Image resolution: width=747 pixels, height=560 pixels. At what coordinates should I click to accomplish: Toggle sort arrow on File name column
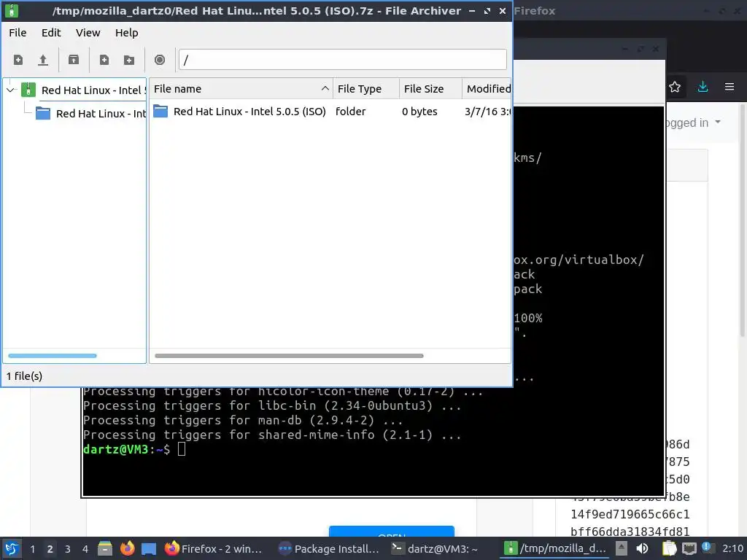coord(325,88)
